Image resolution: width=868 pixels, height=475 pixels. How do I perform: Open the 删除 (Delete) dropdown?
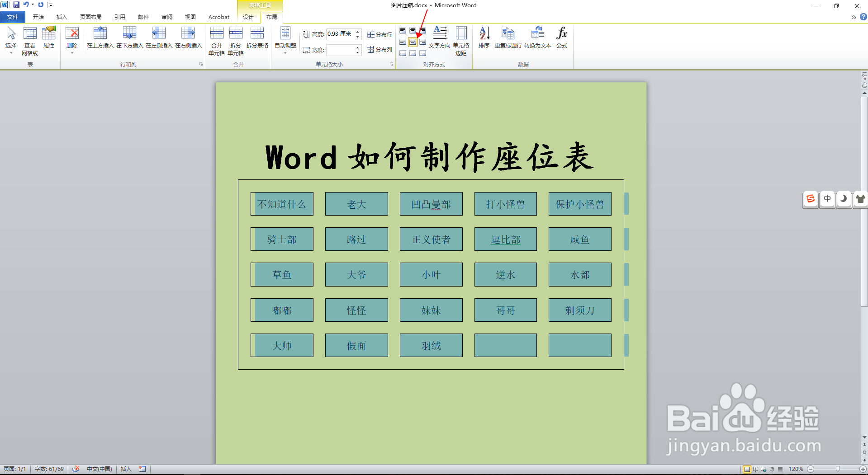pos(72,40)
